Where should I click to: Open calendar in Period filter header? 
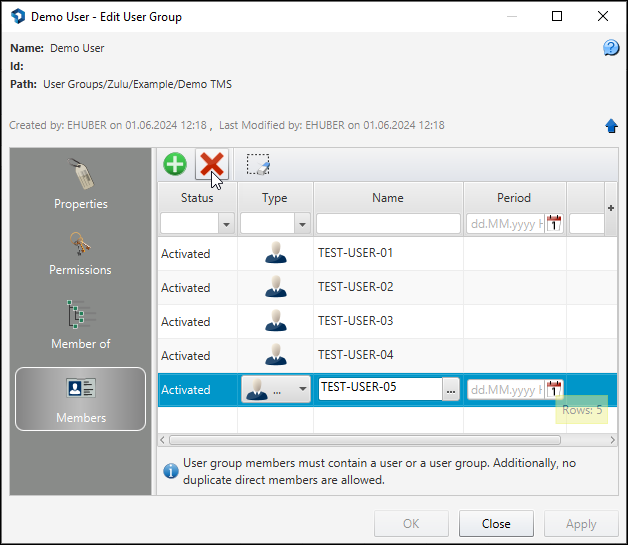coord(554,223)
